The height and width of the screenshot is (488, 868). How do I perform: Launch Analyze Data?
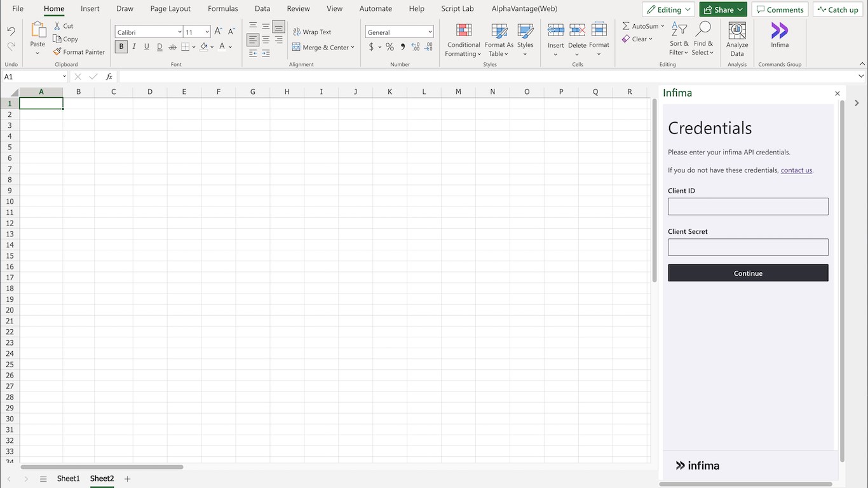click(x=737, y=40)
